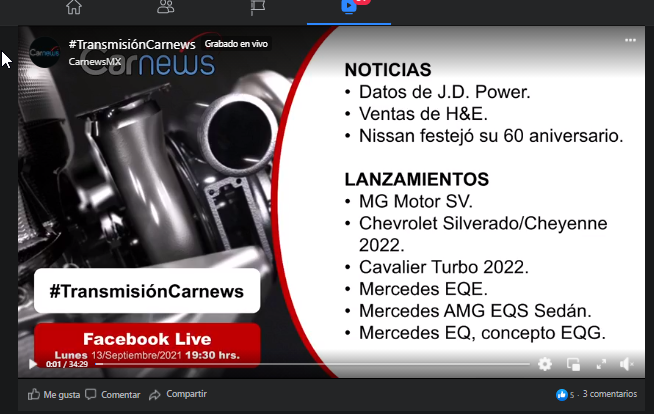654x414 pixels.
Task: Open the Pages flag icon
Action: coord(257,8)
